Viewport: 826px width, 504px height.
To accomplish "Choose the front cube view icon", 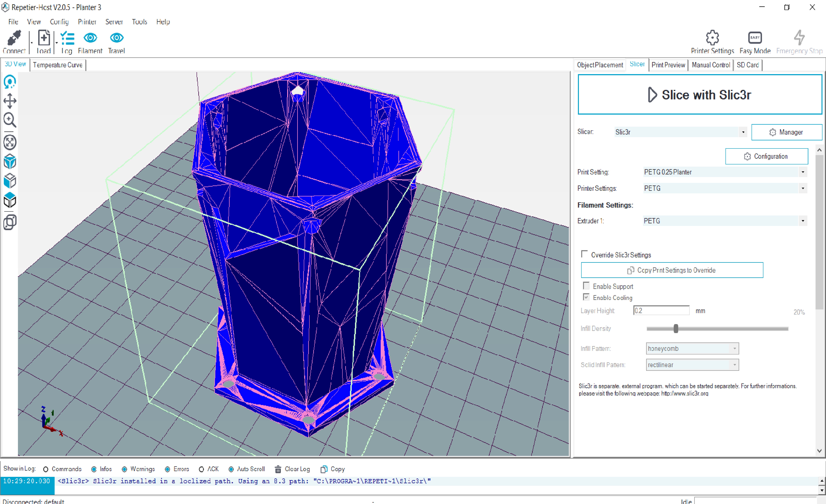I will coord(10,181).
